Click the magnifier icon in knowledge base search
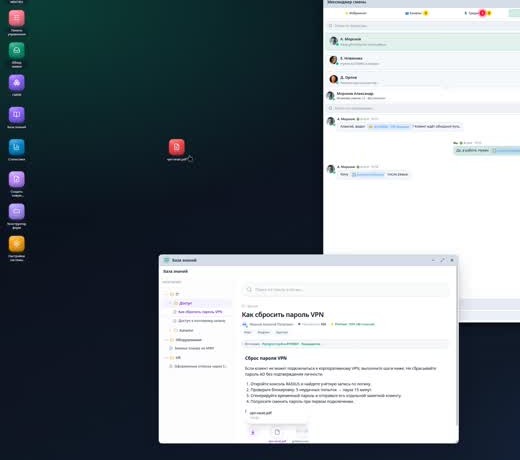 (249, 289)
